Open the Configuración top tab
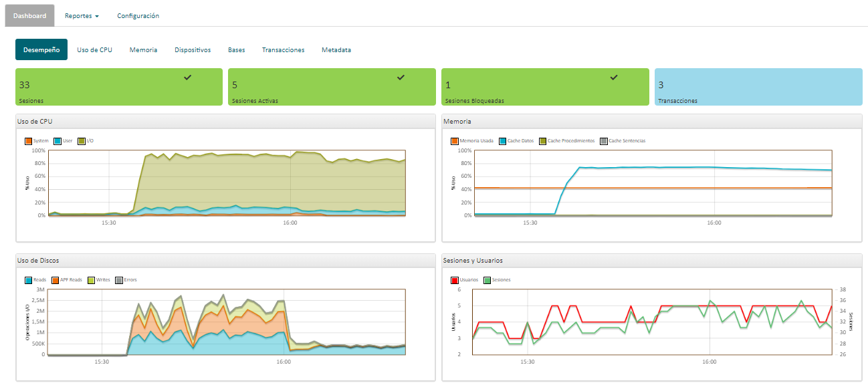The height and width of the screenshot is (389, 868). pyautogui.click(x=138, y=15)
